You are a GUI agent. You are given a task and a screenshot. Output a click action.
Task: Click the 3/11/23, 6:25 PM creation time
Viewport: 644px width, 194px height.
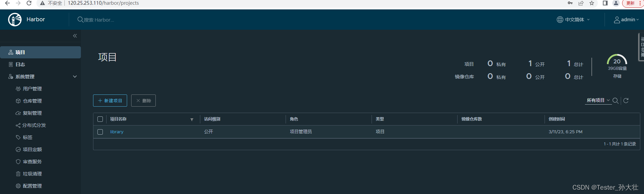(565, 132)
